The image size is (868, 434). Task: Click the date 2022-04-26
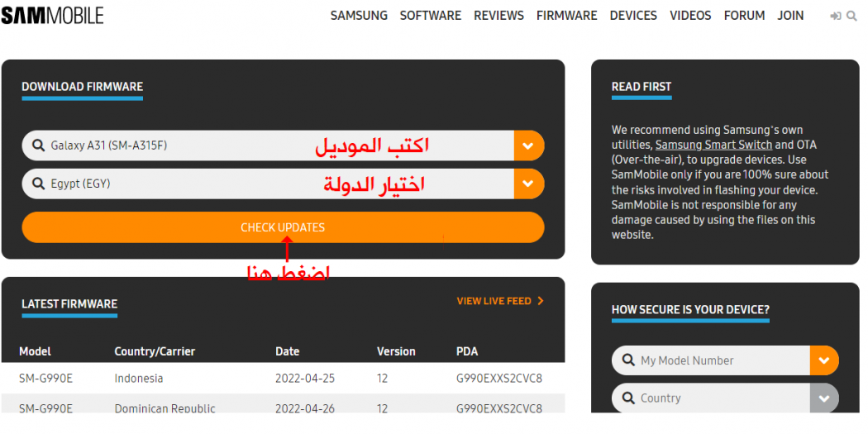pyautogui.click(x=305, y=408)
